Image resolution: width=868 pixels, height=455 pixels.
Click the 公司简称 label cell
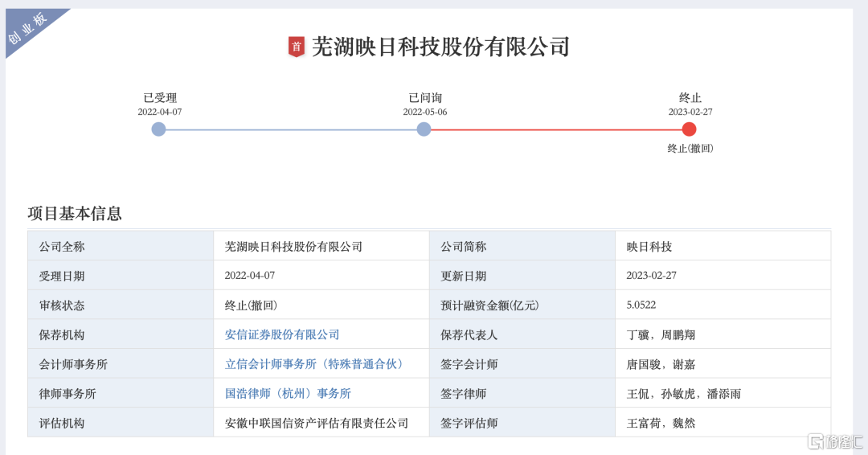click(x=522, y=246)
